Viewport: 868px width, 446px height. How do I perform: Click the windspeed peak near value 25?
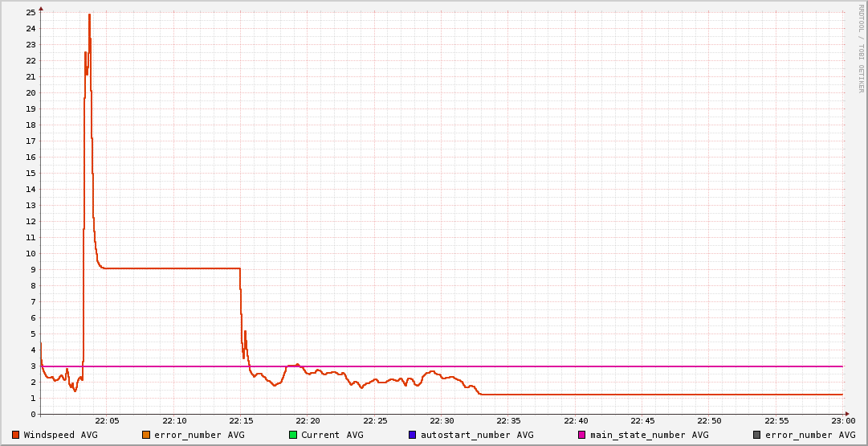(89, 14)
